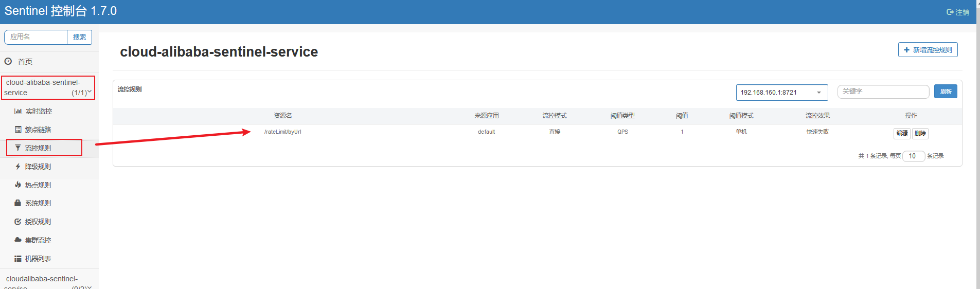Click 新增流控规则 to add a rule
980x289 pixels.
(x=928, y=50)
